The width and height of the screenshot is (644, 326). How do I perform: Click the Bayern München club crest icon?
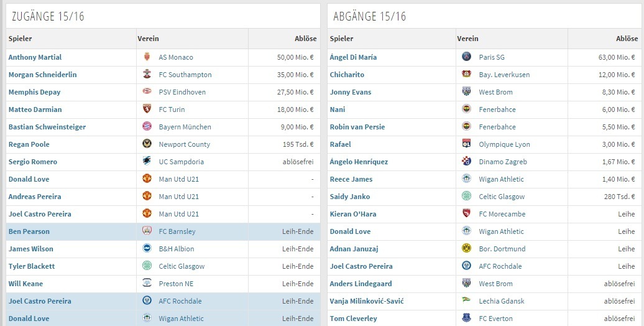(147, 127)
